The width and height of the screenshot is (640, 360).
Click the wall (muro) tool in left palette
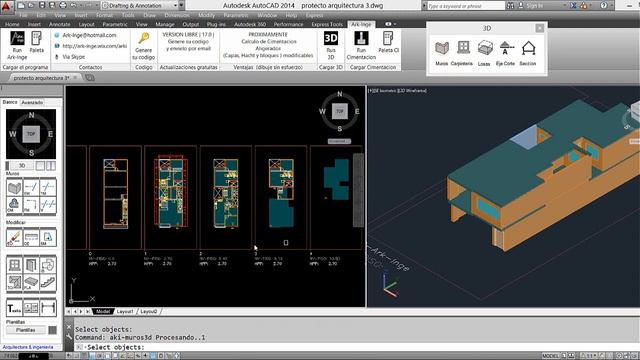14,187
